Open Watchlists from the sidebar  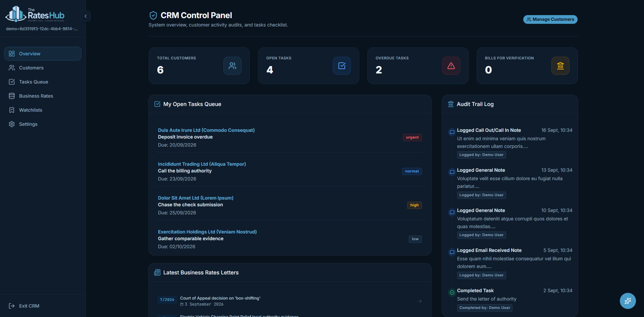(x=43, y=110)
